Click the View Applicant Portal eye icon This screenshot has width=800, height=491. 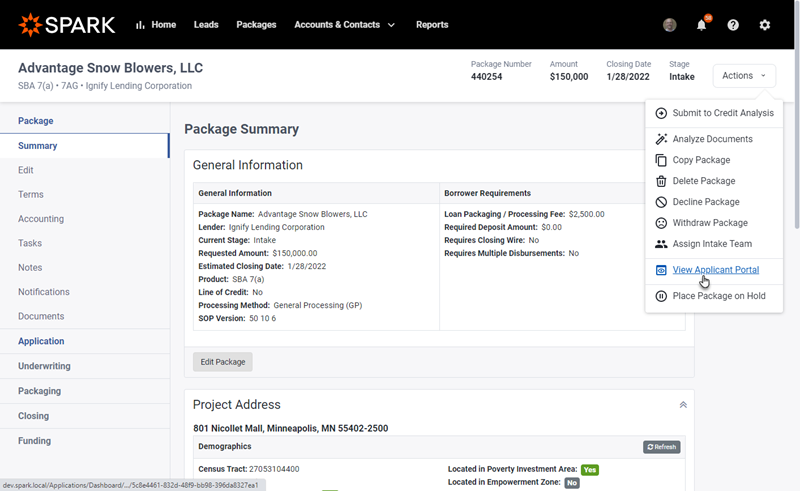[661, 269]
